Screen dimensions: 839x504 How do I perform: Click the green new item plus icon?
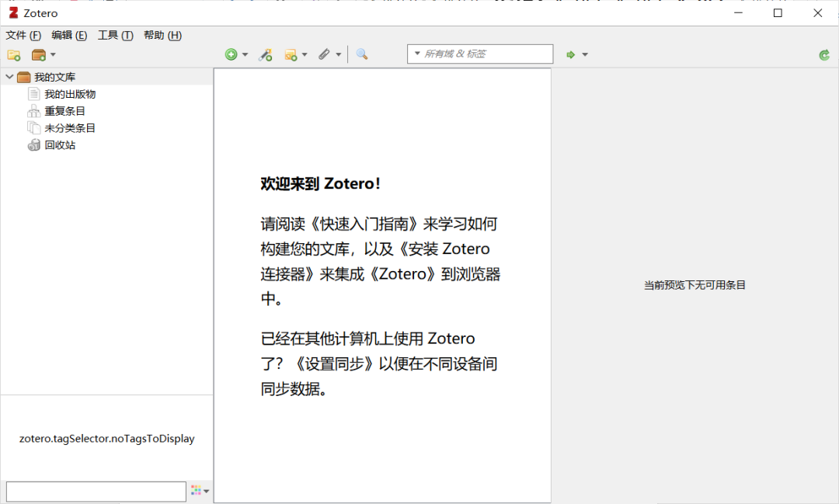[x=232, y=54]
